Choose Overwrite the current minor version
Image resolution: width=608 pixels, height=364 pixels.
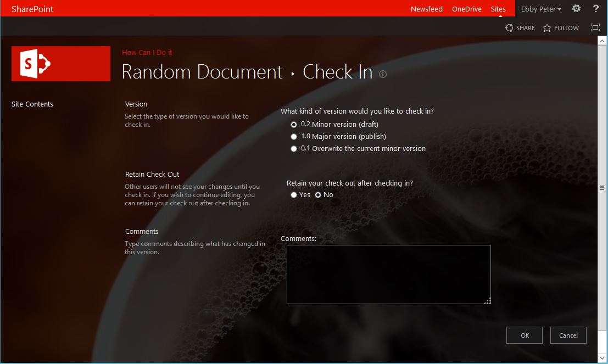pos(294,149)
